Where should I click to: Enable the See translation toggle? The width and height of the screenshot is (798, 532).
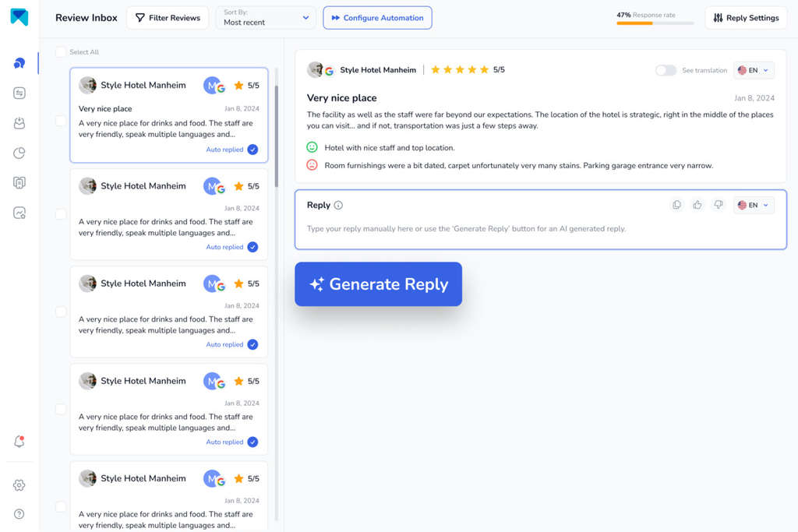pos(666,70)
